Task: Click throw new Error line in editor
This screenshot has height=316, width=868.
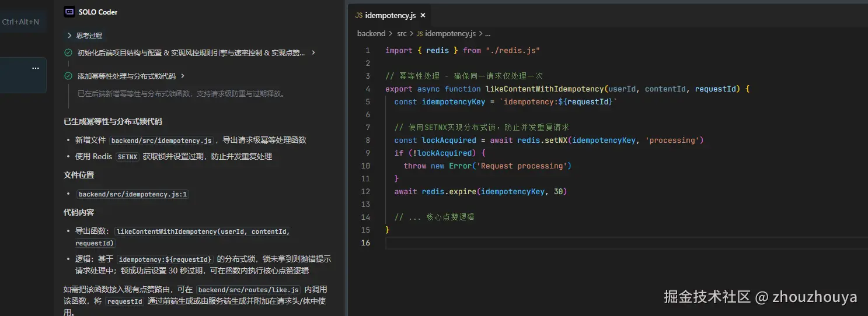Action: click(487, 166)
